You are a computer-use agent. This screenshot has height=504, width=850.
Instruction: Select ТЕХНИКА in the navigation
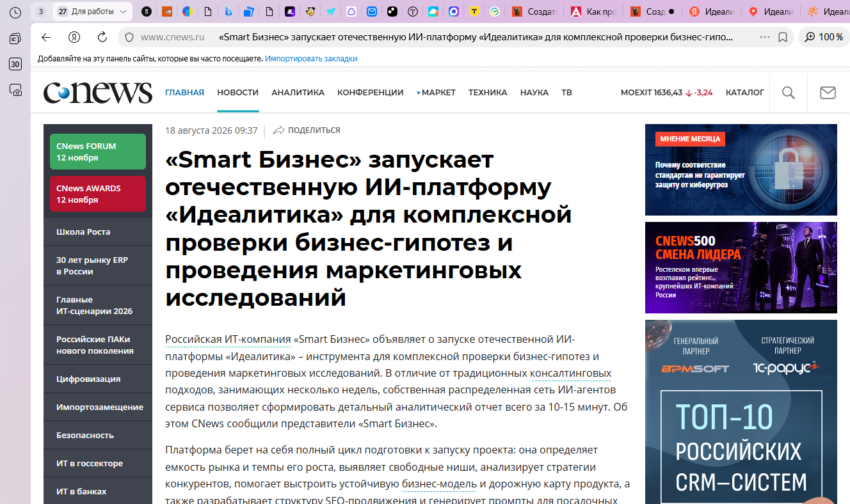pyautogui.click(x=488, y=93)
